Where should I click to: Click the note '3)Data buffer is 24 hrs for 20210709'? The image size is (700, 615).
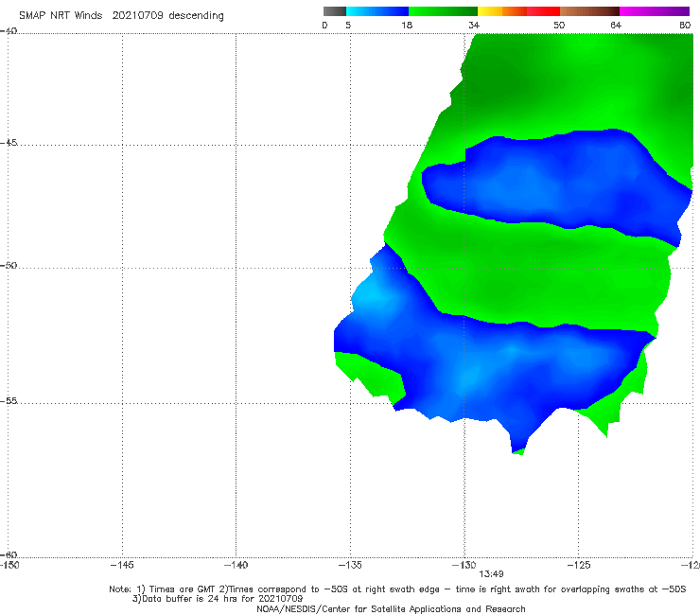pyautogui.click(x=218, y=599)
